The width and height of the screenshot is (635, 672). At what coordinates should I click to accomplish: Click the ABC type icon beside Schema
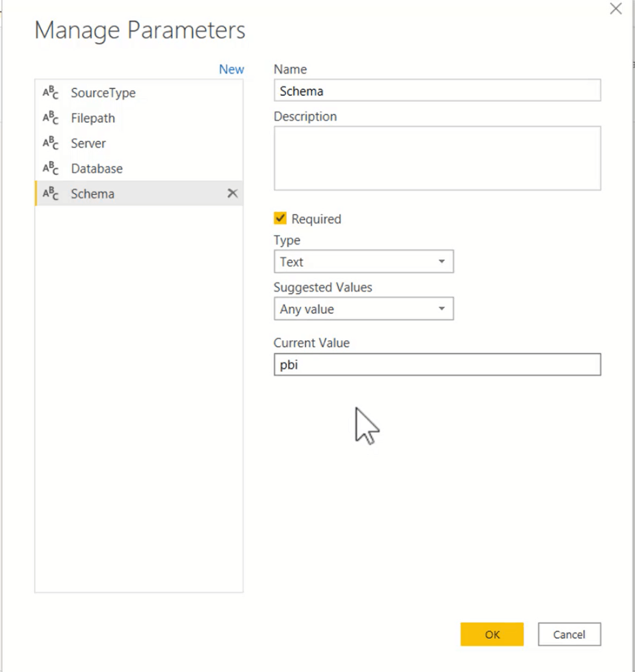(50, 193)
